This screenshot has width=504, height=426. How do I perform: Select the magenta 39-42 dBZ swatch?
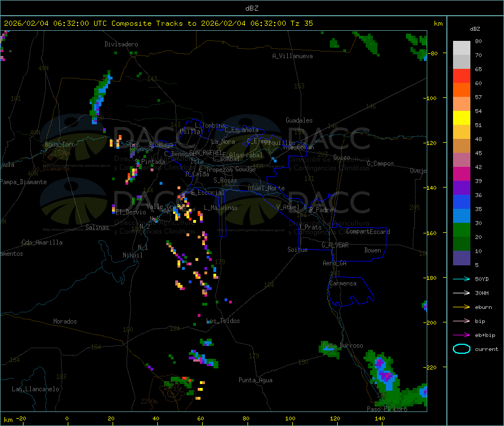[461, 174]
